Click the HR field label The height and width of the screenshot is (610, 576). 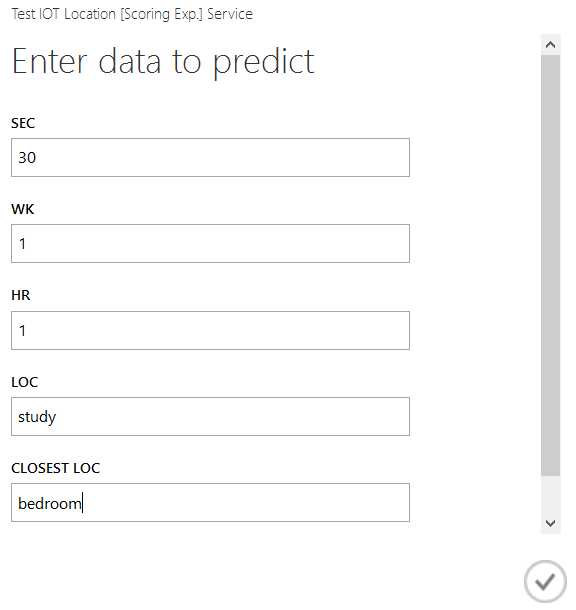[21, 295]
